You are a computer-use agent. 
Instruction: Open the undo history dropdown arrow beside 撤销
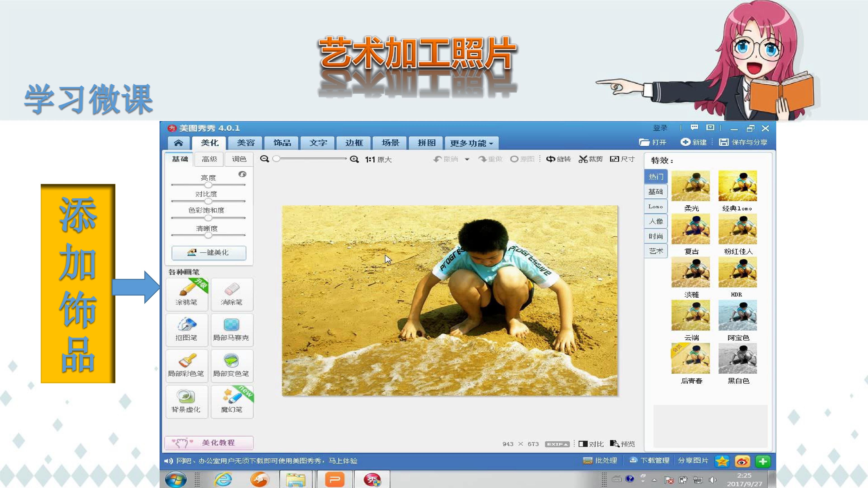pos(467,159)
